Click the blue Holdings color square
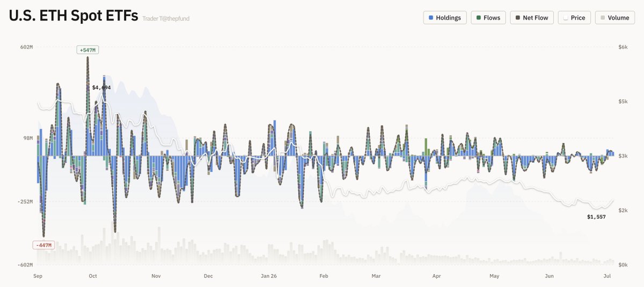The width and height of the screenshot is (644, 287). (x=431, y=18)
